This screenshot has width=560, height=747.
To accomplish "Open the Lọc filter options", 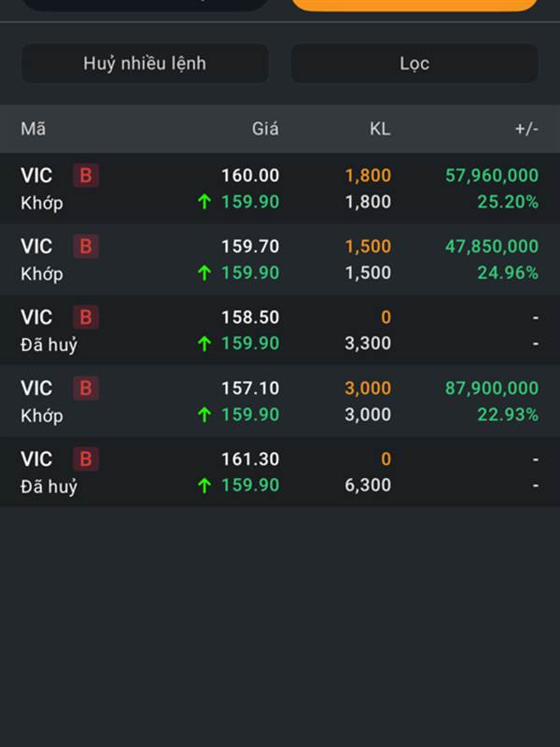I will [414, 63].
